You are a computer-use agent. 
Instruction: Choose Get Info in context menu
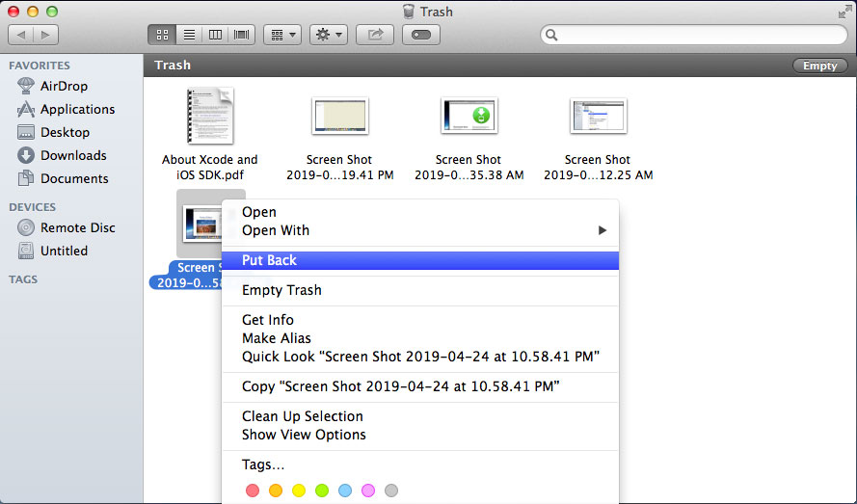267,320
